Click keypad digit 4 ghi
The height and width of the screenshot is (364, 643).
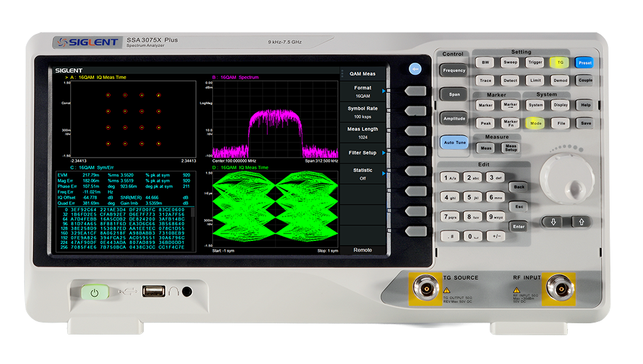(x=450, y=197)
